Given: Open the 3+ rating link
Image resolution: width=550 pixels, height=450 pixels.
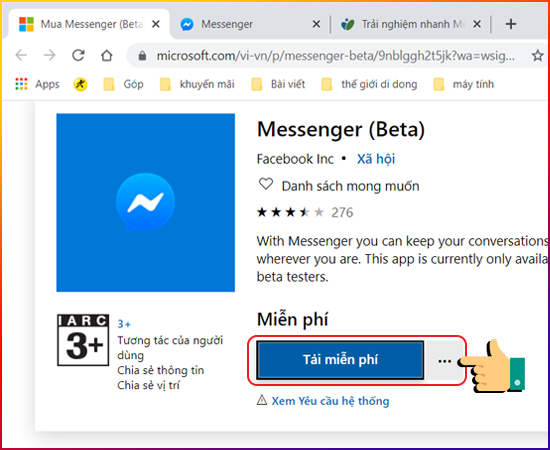Looking at the screenshot, I should click(124, 324).
